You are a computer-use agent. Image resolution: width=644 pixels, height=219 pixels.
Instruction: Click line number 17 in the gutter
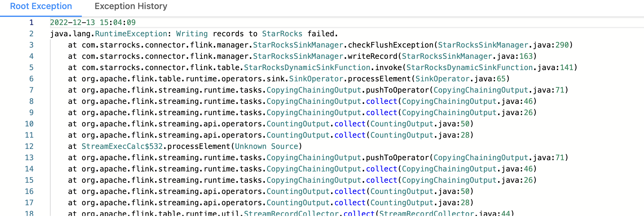(x=29, y=203)
